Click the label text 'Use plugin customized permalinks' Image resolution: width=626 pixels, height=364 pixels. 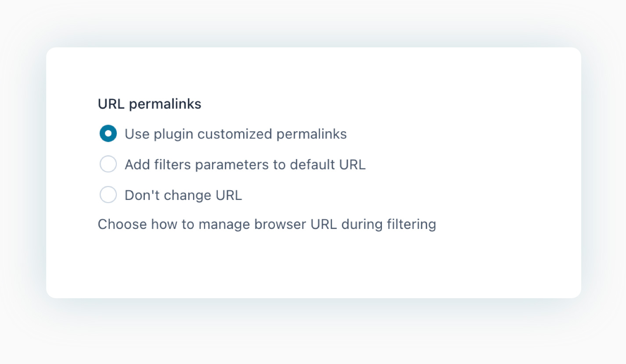pos(236,134)
